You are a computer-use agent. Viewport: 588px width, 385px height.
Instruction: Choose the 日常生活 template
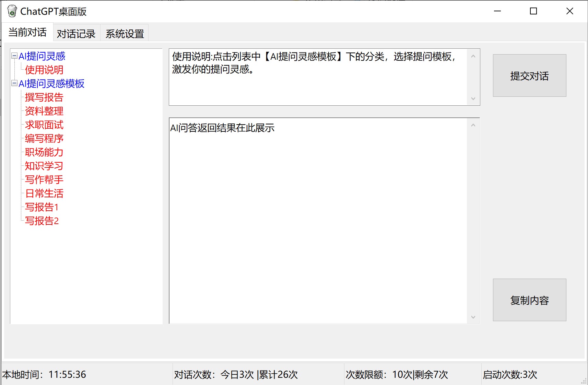click(44, 193)
